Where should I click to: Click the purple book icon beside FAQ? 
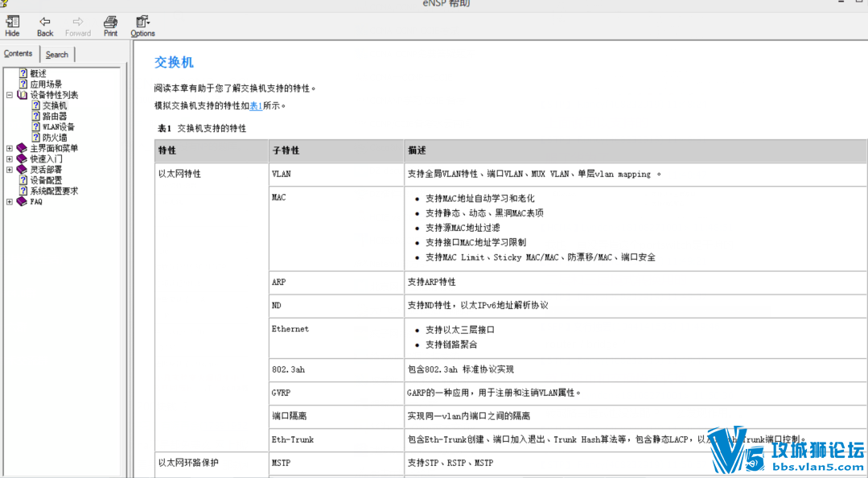(x=22, y=202)
